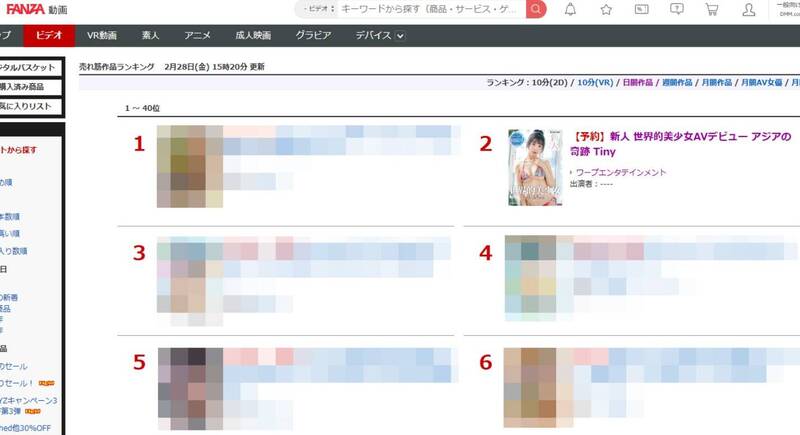Go to the アニメ tab
Screen dimensions: 800x435
pyautogui.click(x=197, y=35)
